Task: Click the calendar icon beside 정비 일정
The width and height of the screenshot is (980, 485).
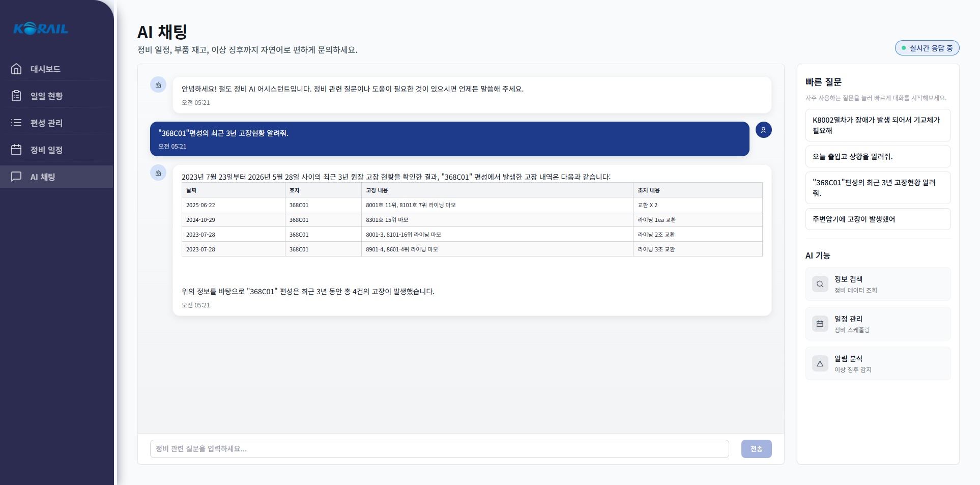Action: [x=16, y=150]
